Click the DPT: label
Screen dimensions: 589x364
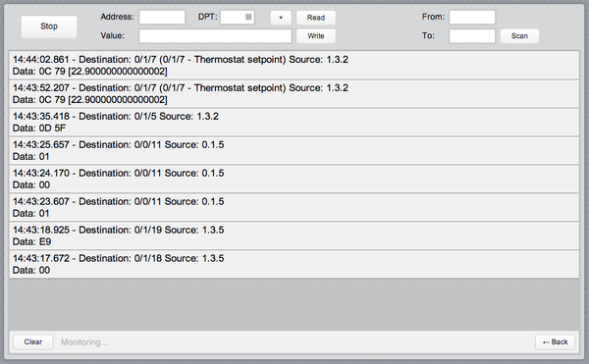(x=208, y=17)
